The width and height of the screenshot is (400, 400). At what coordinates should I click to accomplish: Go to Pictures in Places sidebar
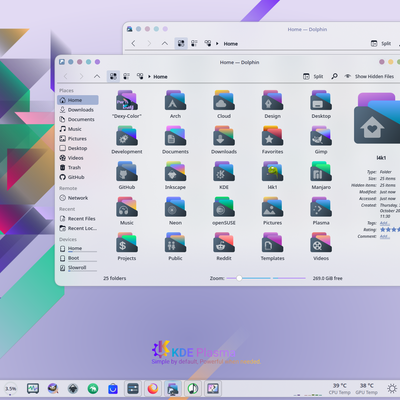coord(77,139)
